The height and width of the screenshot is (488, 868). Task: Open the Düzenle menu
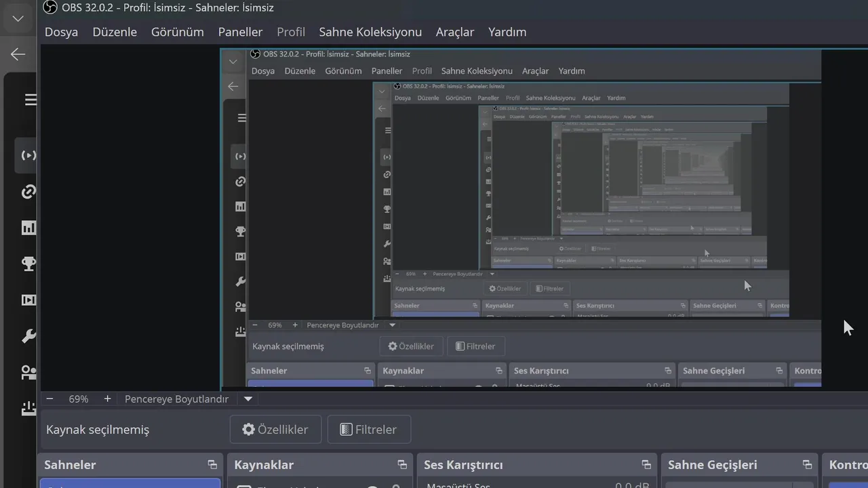(x=115, y=32)
